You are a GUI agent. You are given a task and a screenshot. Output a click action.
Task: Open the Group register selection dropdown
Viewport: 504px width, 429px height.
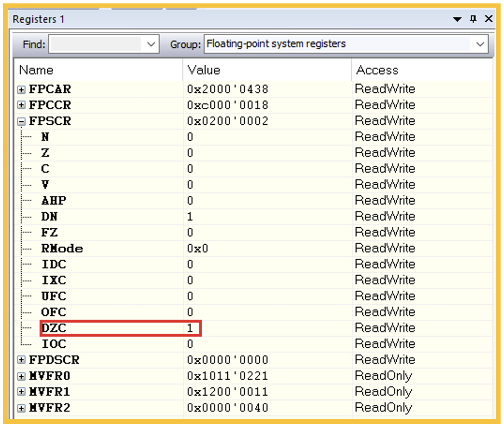tap(481, 44)
